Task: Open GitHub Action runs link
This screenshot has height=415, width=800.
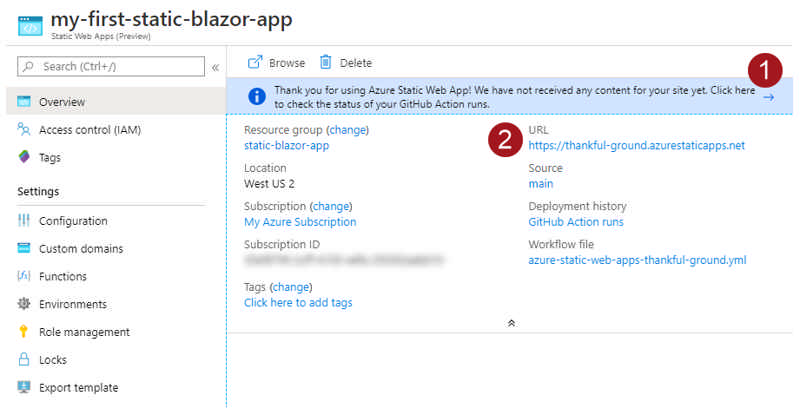Action: point(576,222)
